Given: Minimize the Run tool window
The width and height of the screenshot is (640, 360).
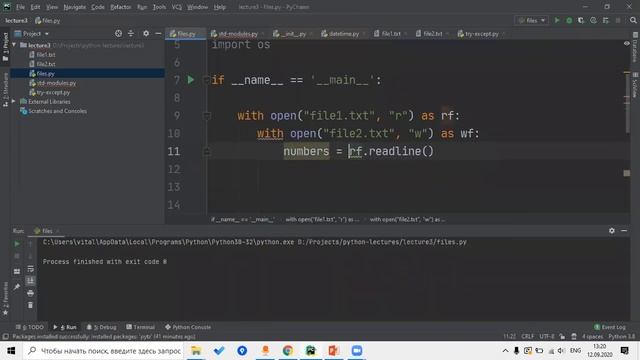Looking at the screenshot, I should (x=624, y=231).
